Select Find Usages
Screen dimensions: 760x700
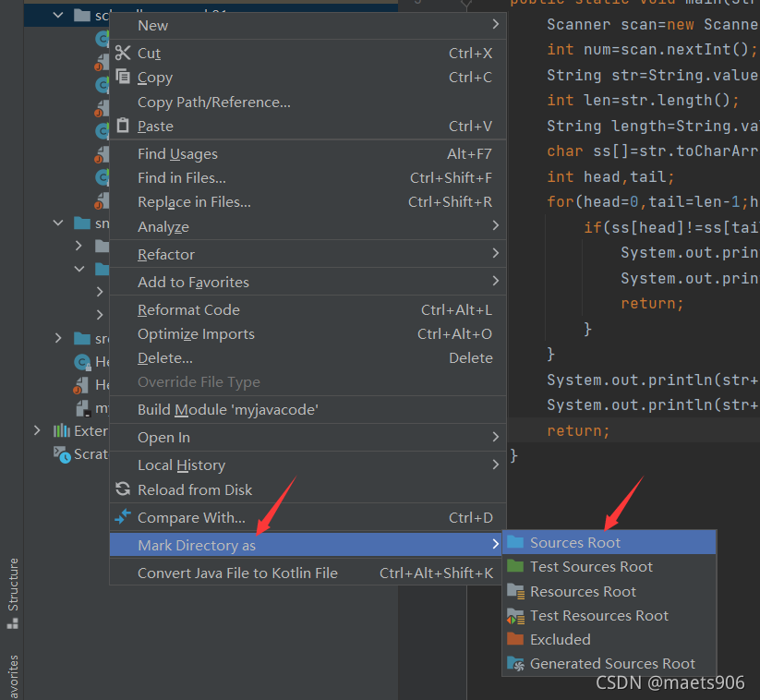click(308, 153)
